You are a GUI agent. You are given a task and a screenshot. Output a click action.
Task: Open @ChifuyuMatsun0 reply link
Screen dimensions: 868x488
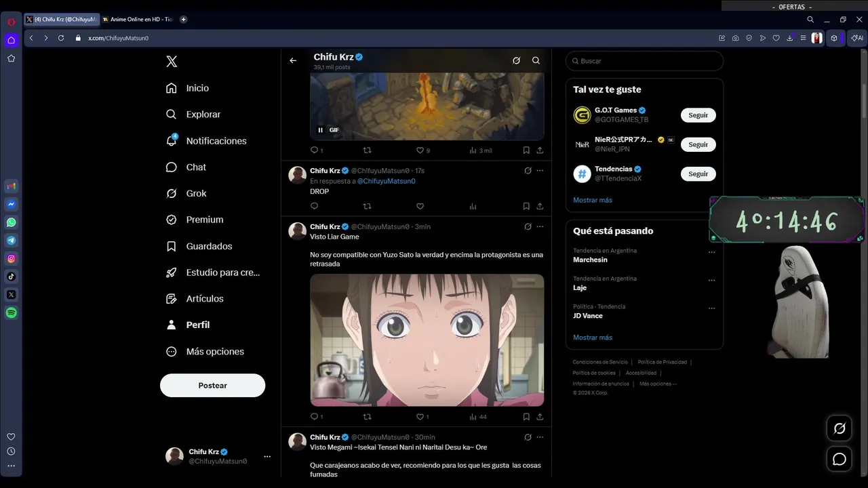point(386,181)
